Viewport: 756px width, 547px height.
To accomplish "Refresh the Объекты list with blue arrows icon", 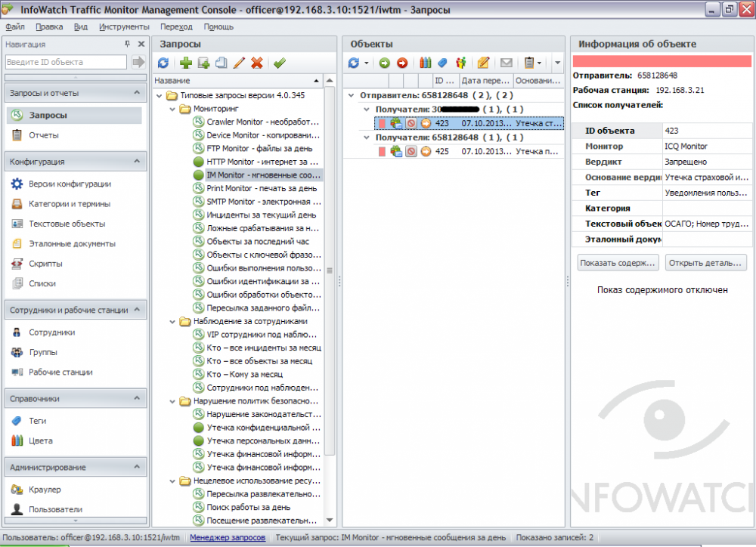I will click(x=354, y=63).
